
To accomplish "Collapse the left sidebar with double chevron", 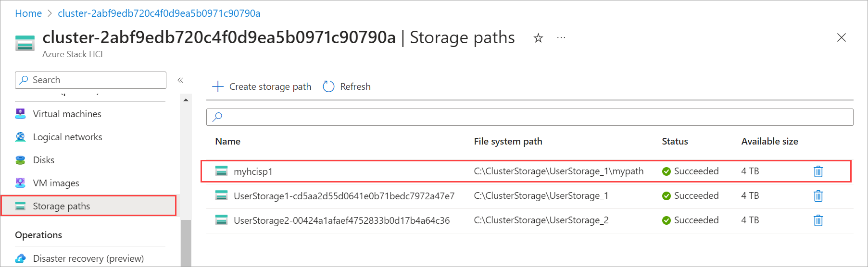I will pos(180,80).
